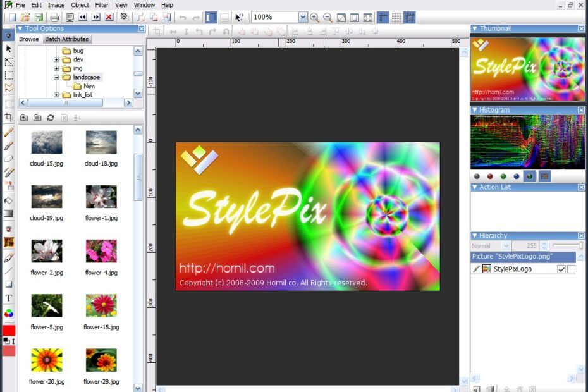Collapse the Thumbnail panel triangle

tap(475, 28)
